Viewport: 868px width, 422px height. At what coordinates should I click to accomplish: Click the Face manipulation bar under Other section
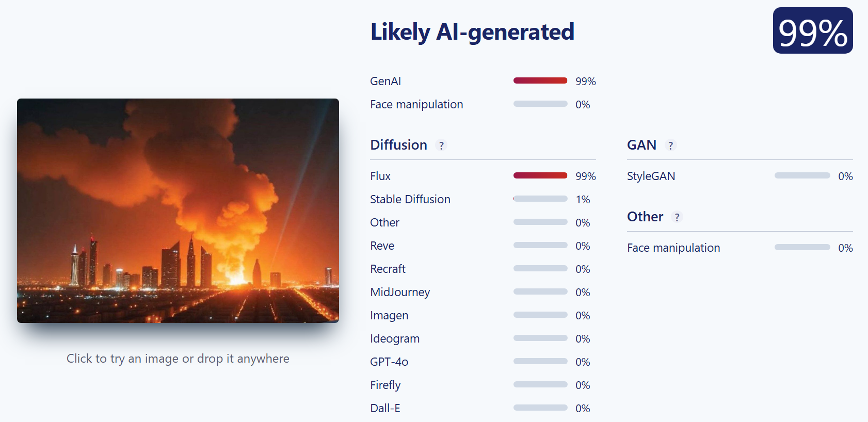802,247
